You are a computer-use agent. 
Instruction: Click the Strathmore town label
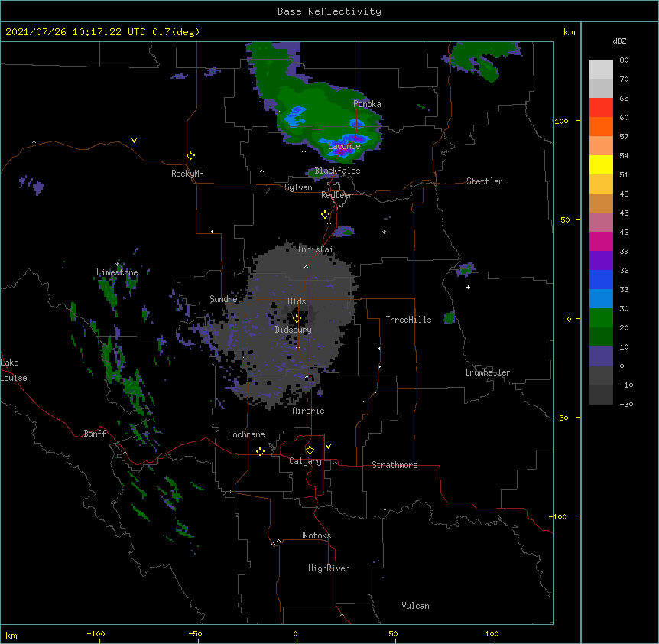394,465
